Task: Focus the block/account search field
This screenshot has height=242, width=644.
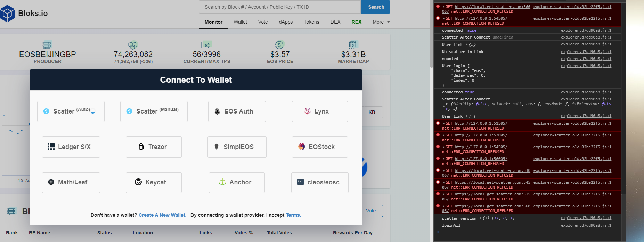Action: click(x=280, y=7)
